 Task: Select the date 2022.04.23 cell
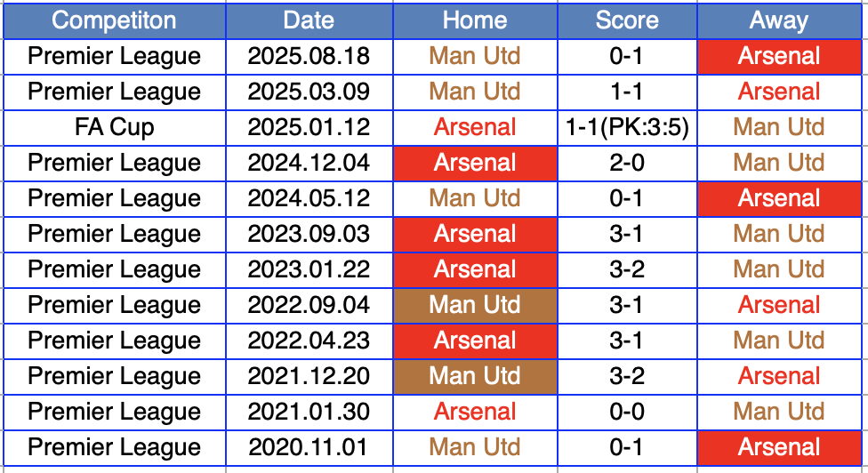pos(309,341)
